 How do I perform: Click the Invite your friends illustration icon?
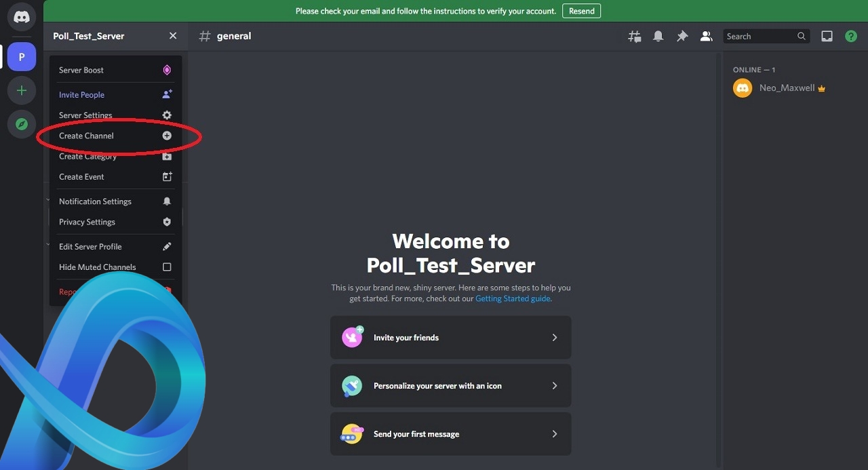pos(353,336)
